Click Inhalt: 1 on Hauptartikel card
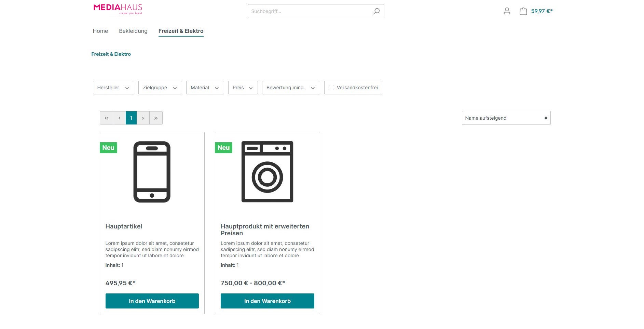644x329 pixels. tap(114, 265)
